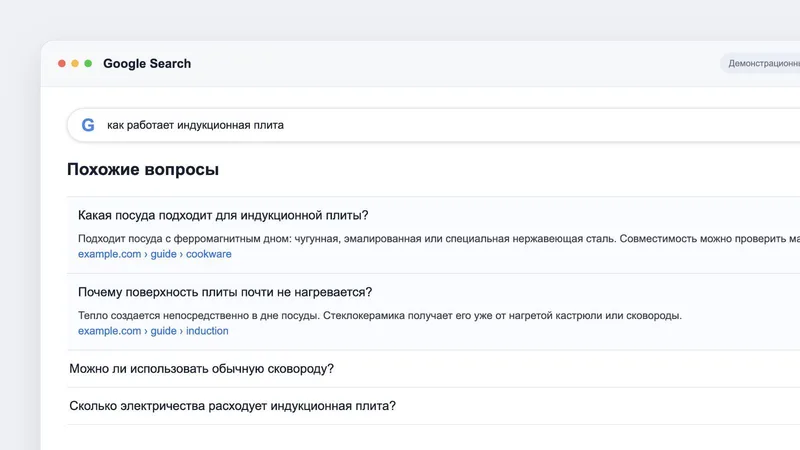Image resolution: width=800 pixels, height=450 pixels.
Task: Click the red close window dot
Action: [62, 63]
